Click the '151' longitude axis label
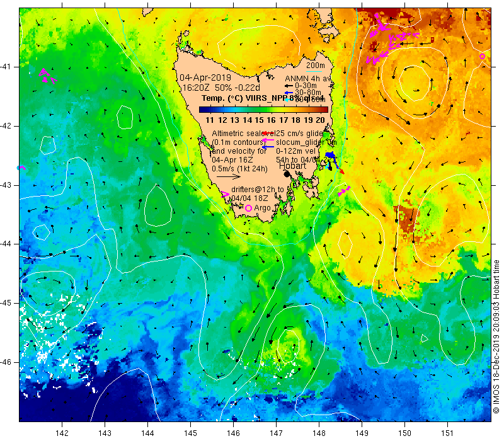The height and width of the screenshot is (441, 504). (x=447, y=433)
